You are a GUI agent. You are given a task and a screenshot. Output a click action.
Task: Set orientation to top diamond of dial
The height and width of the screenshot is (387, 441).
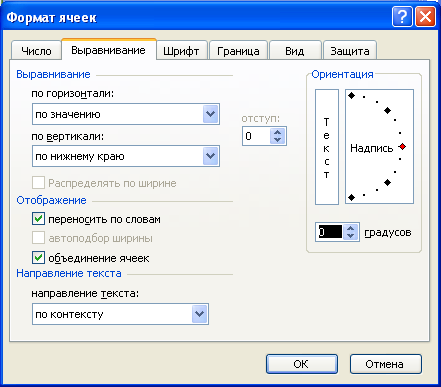pos(351,96)
